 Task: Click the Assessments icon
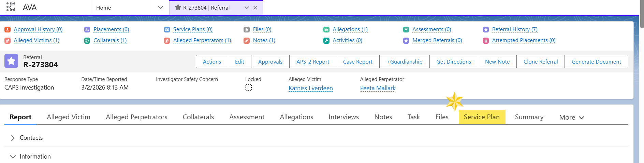pyautogui.click(x=406, y=30)
